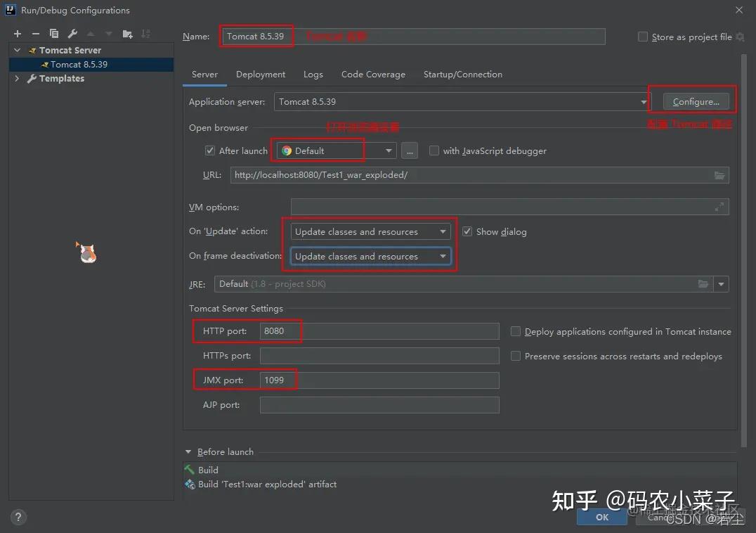
Task: Uncheck the Show dialog option
Action: [467, 231]
